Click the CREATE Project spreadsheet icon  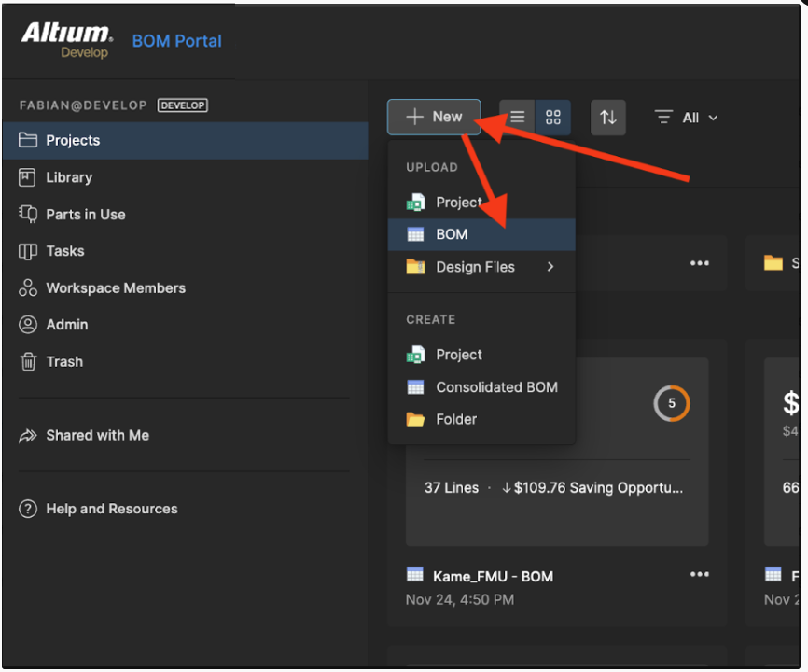(x=415, y=355)
